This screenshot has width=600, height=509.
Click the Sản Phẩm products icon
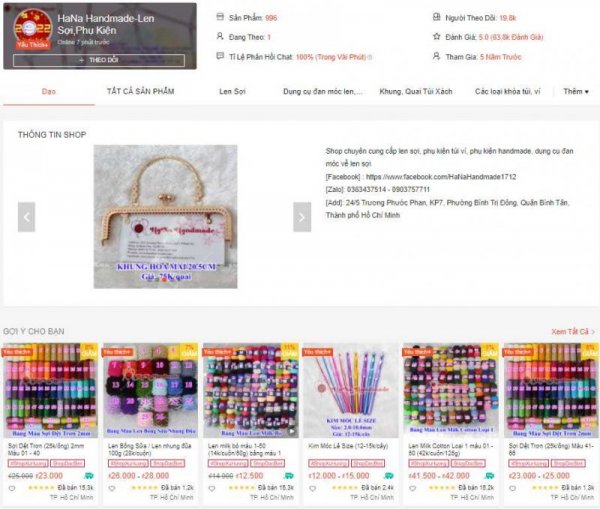pos(220,17)
